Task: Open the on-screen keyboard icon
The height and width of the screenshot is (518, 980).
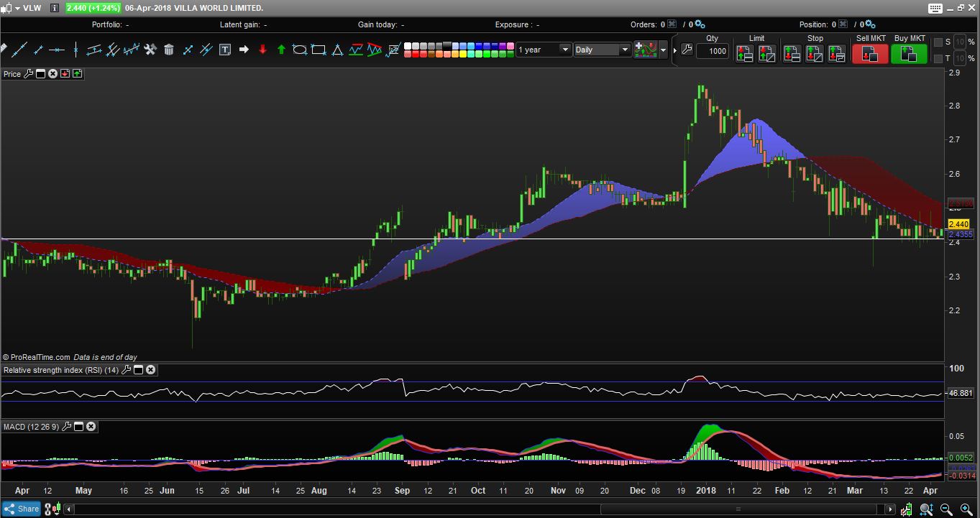Action: tap(935, 8)
